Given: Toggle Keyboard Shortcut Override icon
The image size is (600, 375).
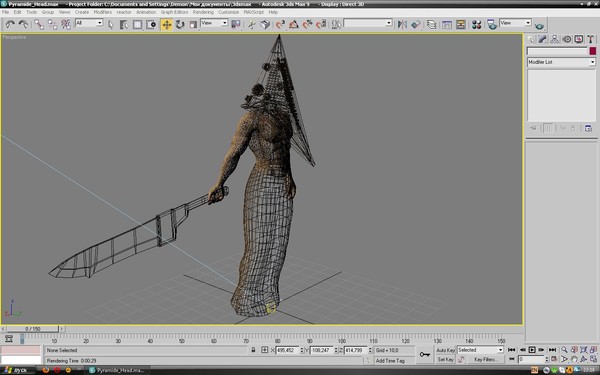Looking at the screenshot, I should tap(265, 24).
